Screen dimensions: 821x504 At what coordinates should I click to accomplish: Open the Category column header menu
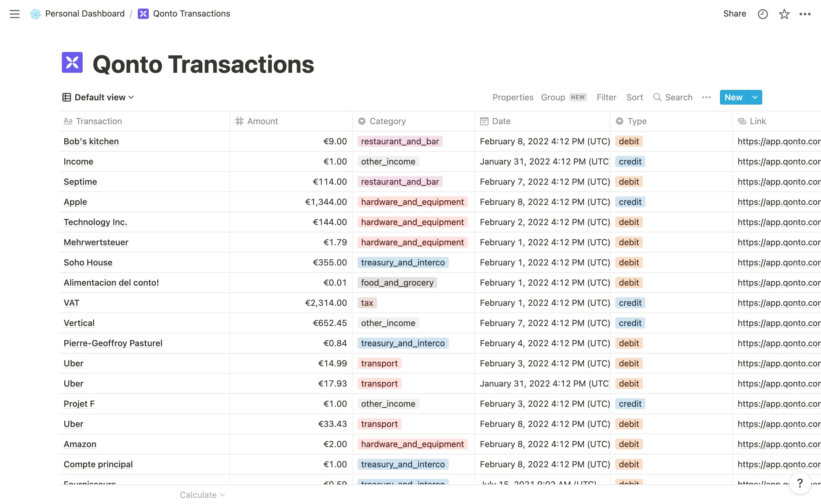[413, 121]
